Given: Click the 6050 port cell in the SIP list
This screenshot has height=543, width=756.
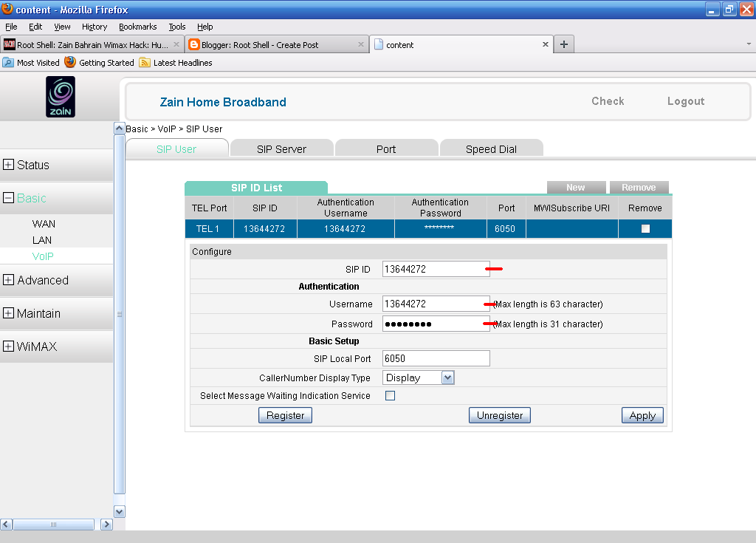Looking at the screenshot, I should [505, 229].
